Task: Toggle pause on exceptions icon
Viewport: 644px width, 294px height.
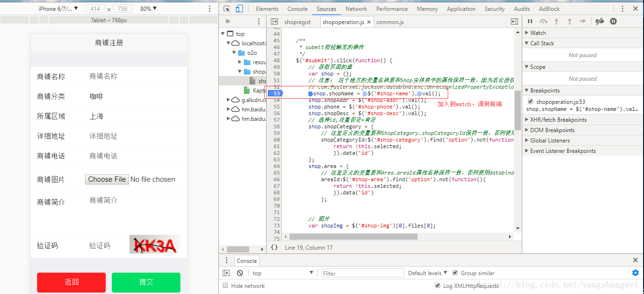Action: (x=613, y=21)
